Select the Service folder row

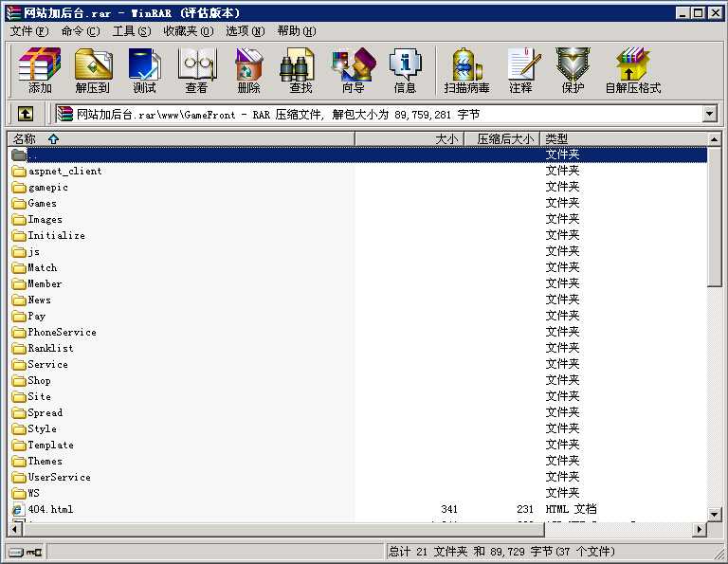coord(357,364)
